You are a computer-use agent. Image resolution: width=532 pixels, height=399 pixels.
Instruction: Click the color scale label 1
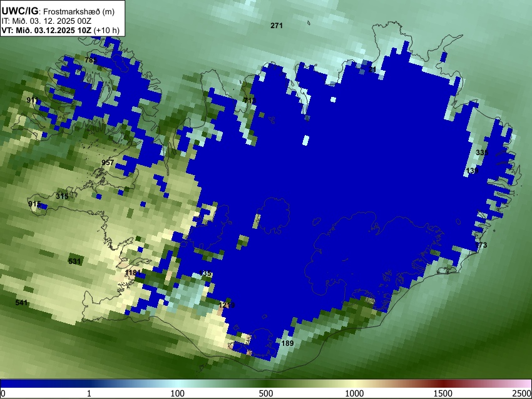click(x=89, y=393)
